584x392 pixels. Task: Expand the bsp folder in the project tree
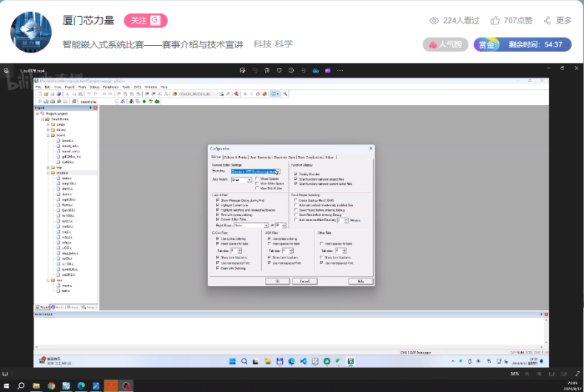(48, 167)
